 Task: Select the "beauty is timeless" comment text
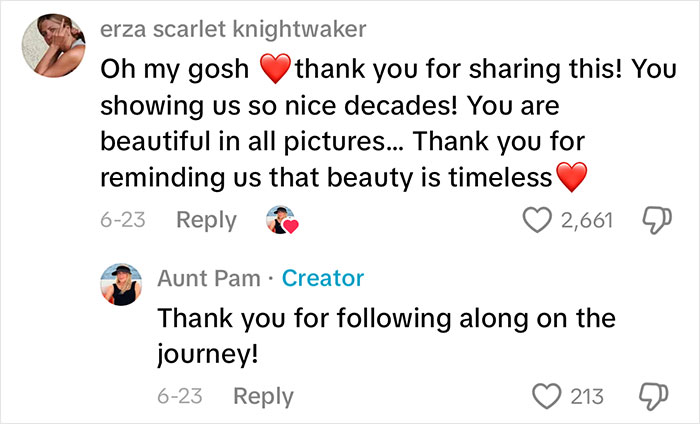[340, 125]
